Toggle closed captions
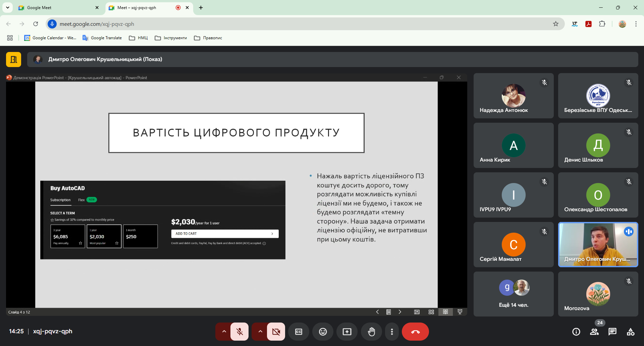Viewport: 644px width, 346px height. pos(299,332)
